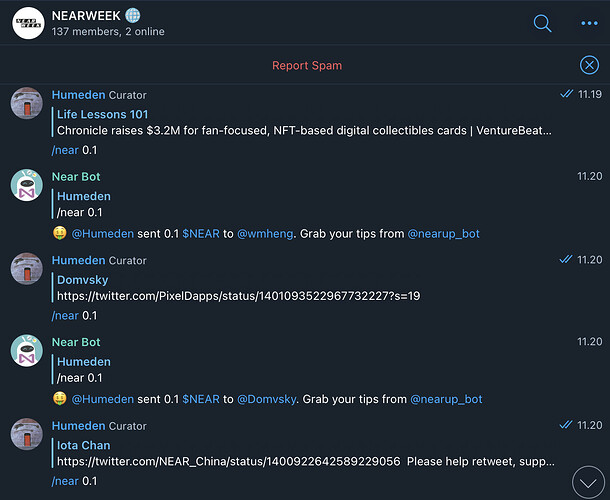Open the PixelDapps Twitter status link
The width and height of the screenshot is (610, 500).
[x=238, y=297]
